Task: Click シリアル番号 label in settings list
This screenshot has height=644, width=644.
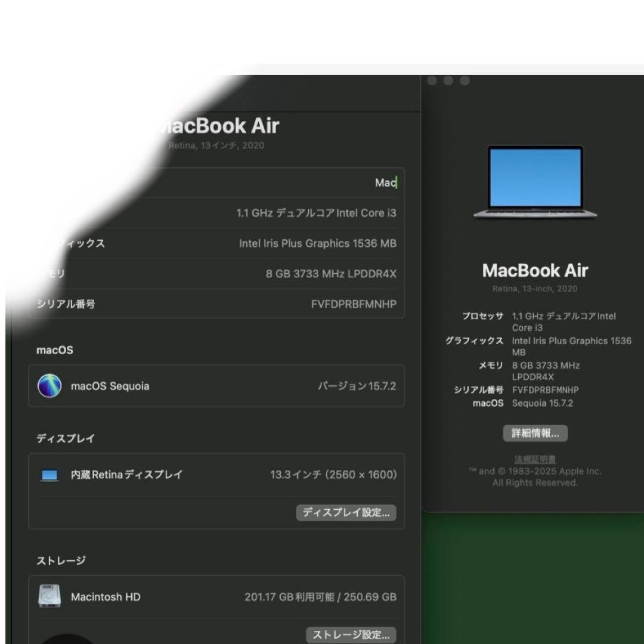Action: (x=66, y=304)
